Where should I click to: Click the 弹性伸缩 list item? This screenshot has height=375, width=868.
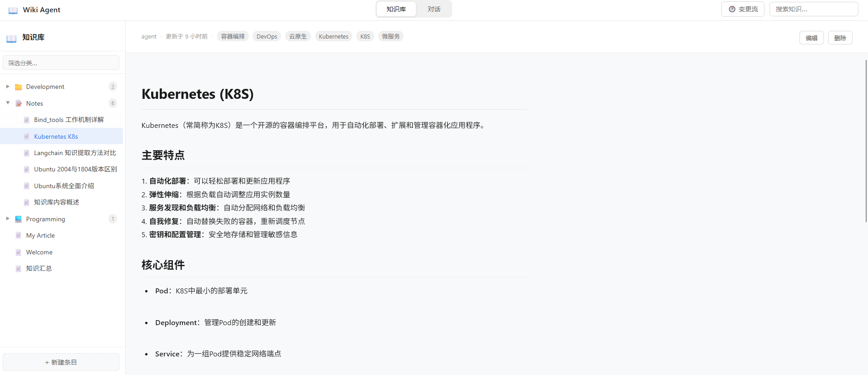click(x=216, y=195)
